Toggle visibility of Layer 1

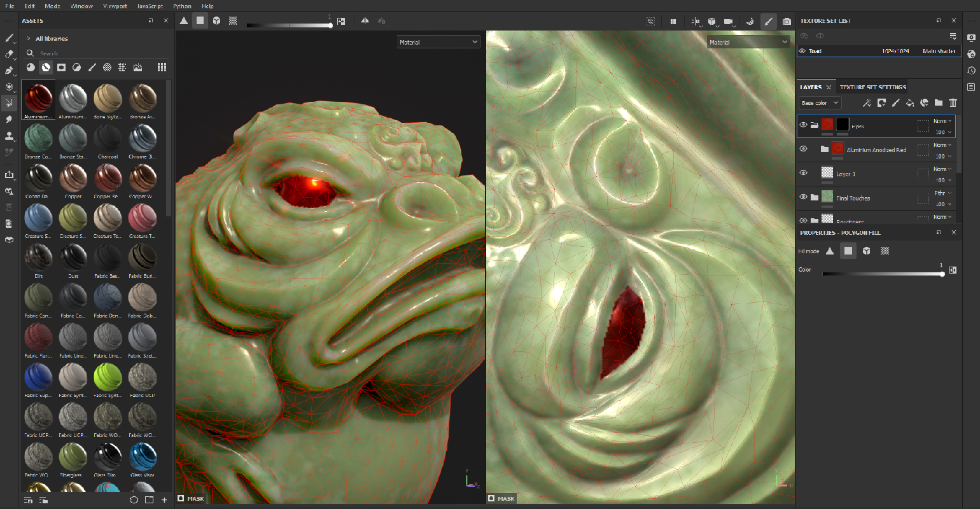click(803, 172)
